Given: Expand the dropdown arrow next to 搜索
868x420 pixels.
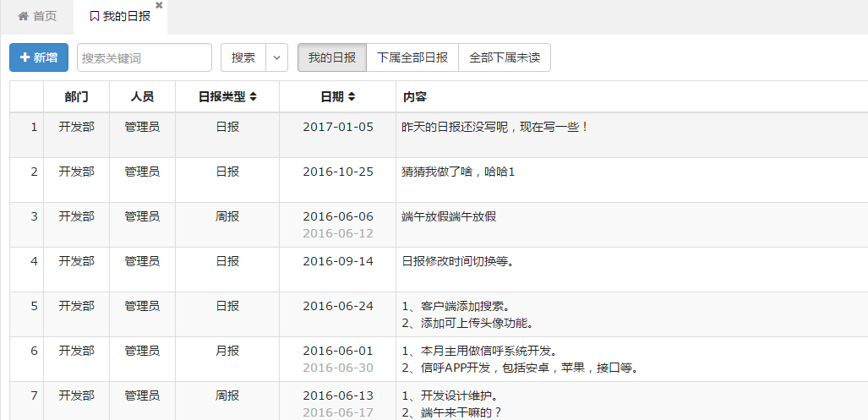Looking at the screenshot, I should [277, 57].
